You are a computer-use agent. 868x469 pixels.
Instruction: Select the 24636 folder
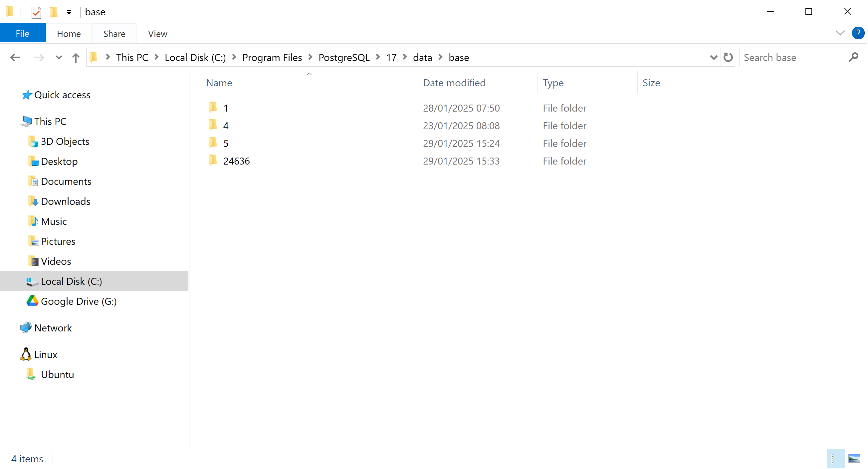[x=236, y=161]
